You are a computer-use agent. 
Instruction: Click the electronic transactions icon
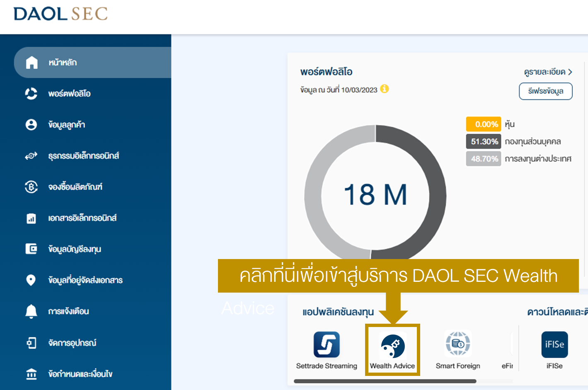[x=31, y=156]
